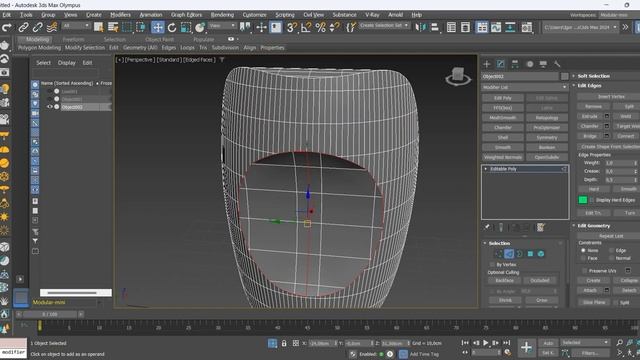Select Polygon sub-object level icon

530,254
